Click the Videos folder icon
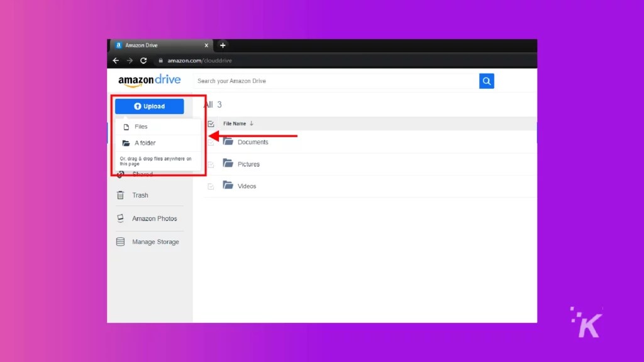Viewport: 644px width, 362px height. (228, 184)
